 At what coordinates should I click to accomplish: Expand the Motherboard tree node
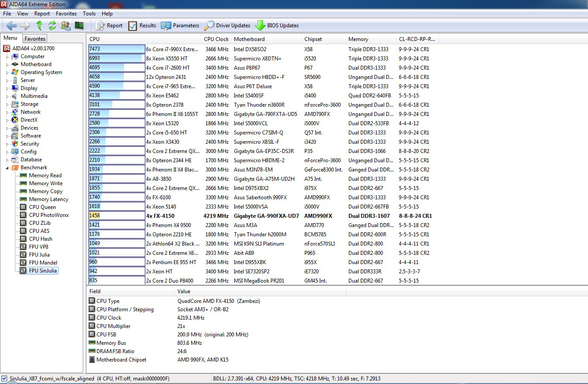pos(7,64)
